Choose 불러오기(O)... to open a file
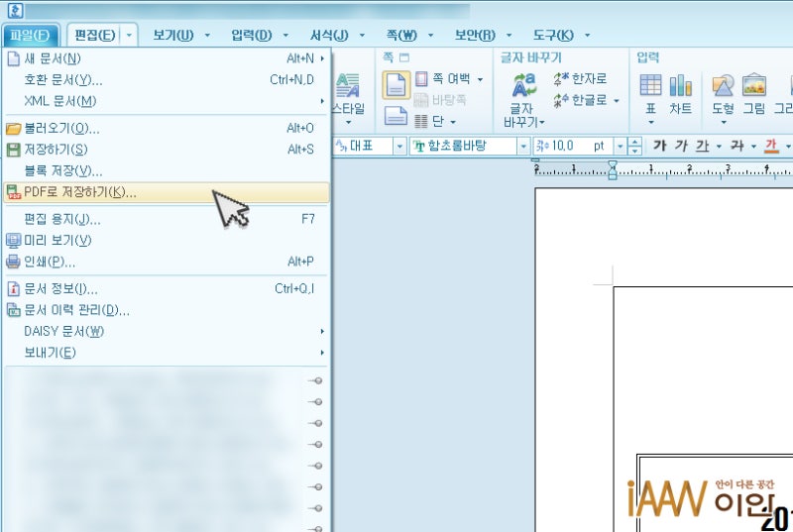Screen dimensions: 793x532 click(x=167, y=129)
